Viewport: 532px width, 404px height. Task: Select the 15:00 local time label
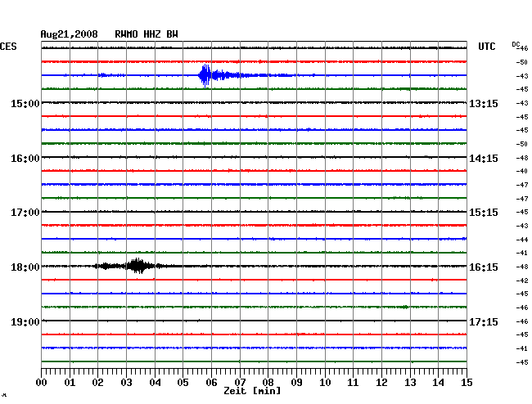(25, 103)
